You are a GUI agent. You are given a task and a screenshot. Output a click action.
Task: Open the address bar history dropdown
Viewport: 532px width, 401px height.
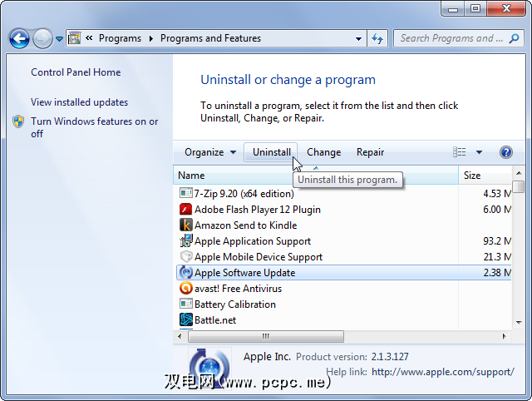tap(358, 39)
